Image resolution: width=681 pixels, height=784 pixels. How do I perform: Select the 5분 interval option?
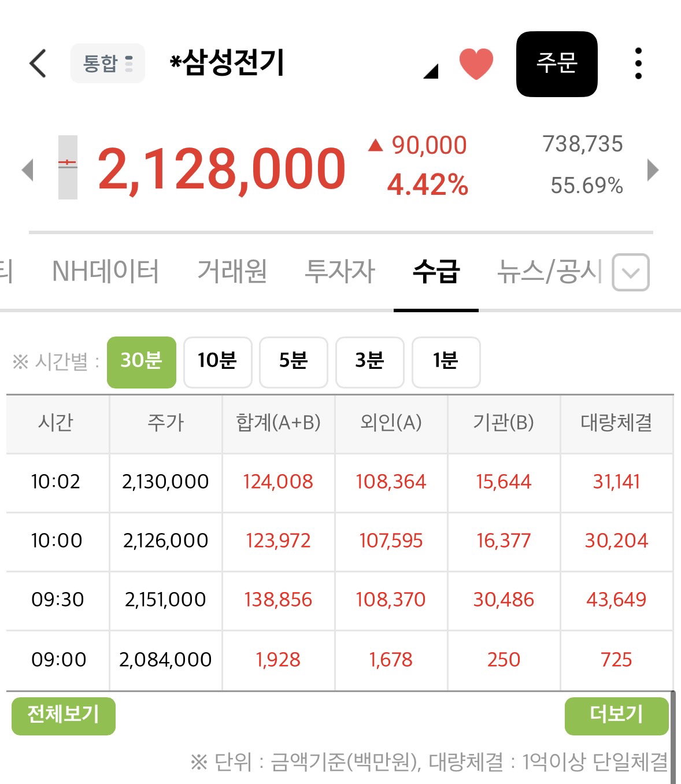tap(293, 362)
